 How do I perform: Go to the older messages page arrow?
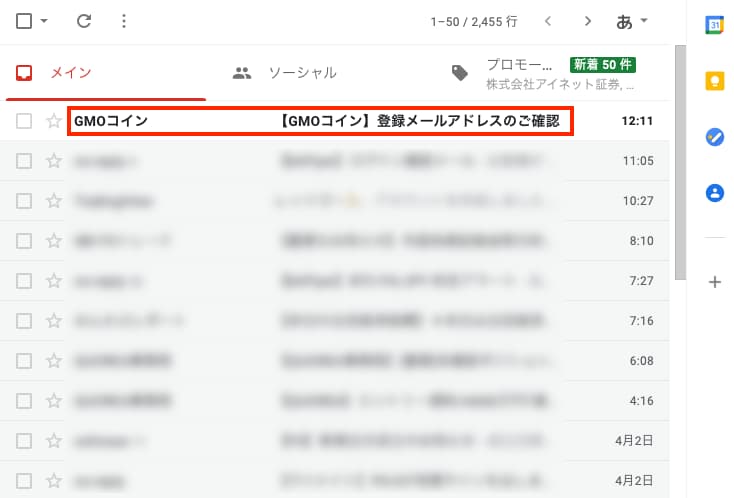pyautogui.click(x=587, y=21)
